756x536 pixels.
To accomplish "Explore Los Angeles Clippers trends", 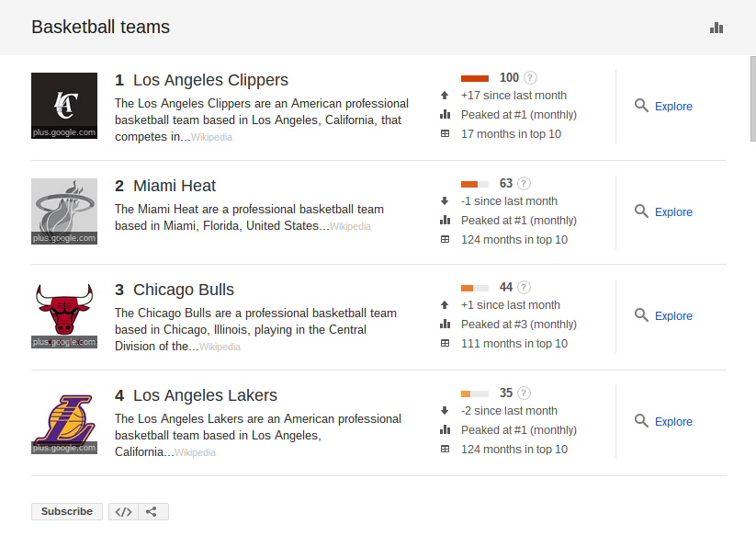I will pyautogui.click(x=673, y=106).
